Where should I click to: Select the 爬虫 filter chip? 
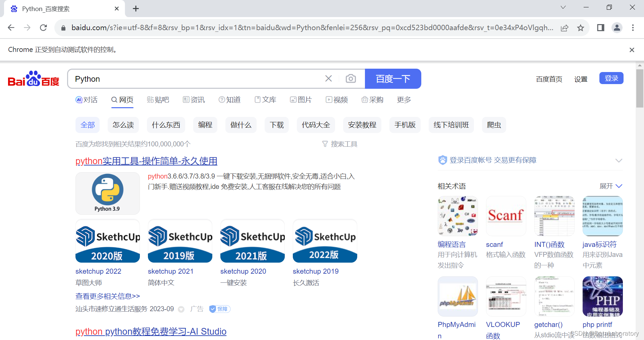pos(494,125)
